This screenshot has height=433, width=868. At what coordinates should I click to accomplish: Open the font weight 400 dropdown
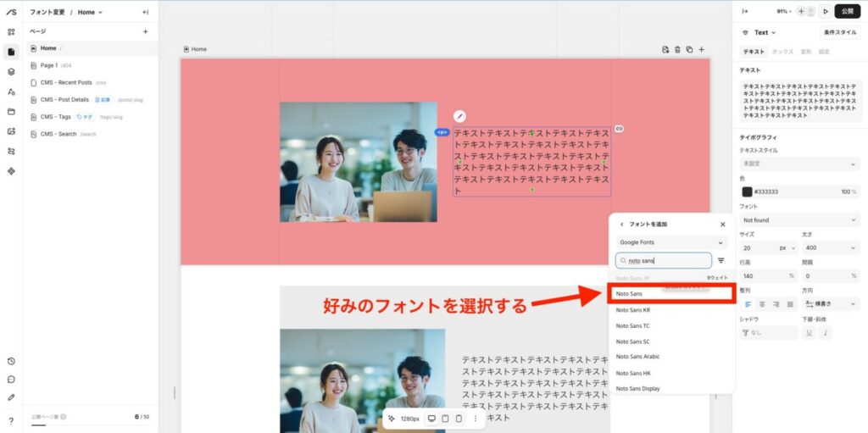point(830,248)
